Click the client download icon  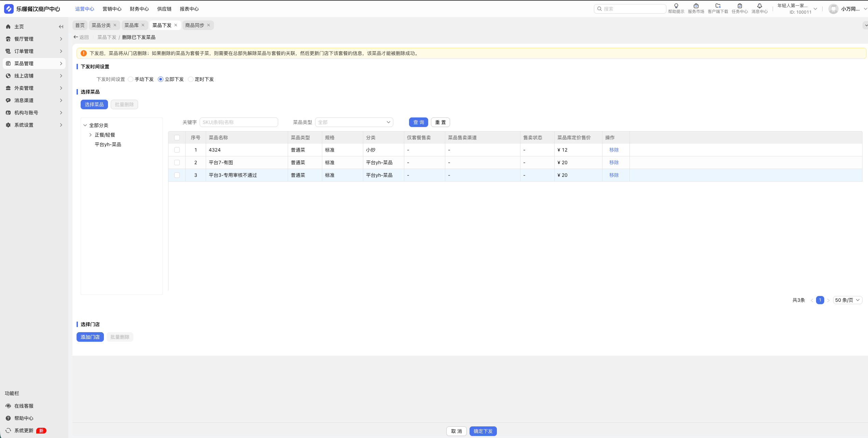pyautogui.click(x=718, y=6)
